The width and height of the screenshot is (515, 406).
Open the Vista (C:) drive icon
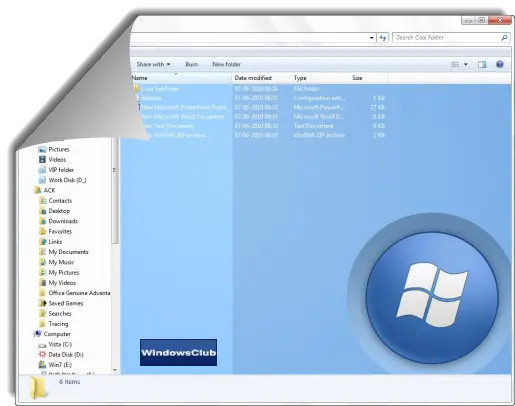click(x=42, y=345)
